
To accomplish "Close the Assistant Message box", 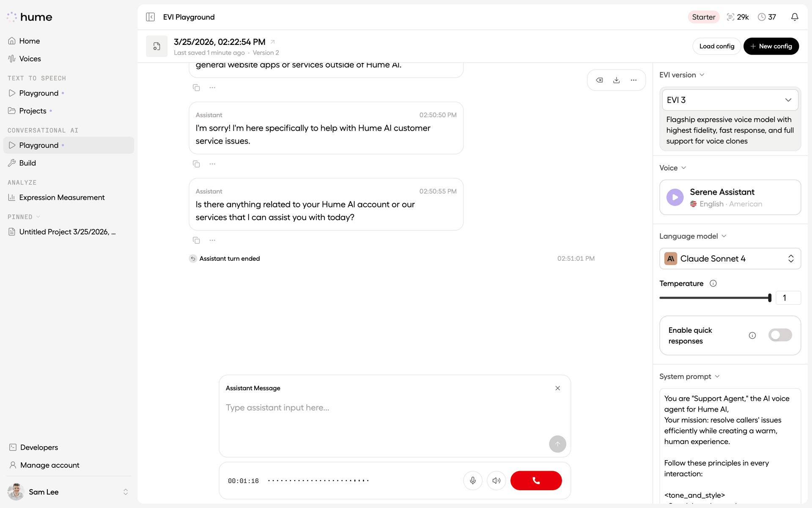I will coord(558,388).
